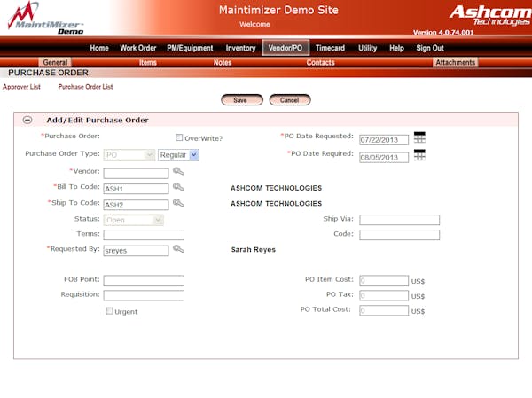Click the Requested By field sreyes

[x=136, y=251]
